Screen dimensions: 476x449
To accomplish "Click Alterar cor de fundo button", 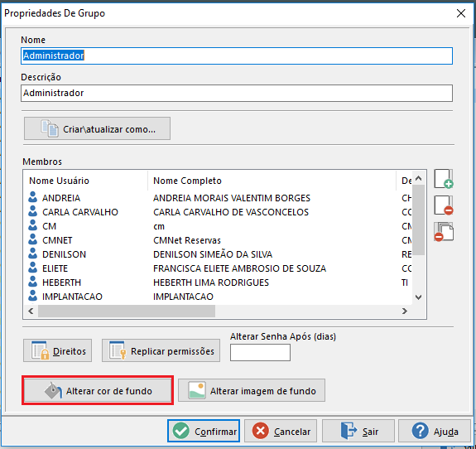I will click(98, 390).
